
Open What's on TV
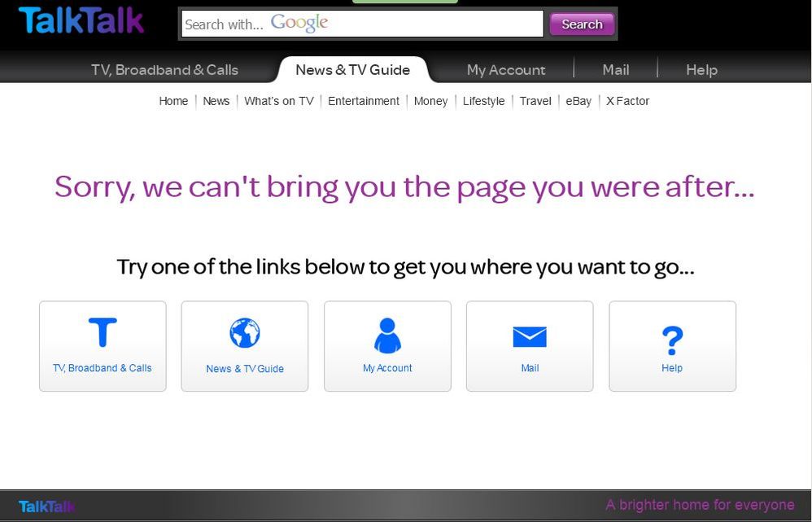coord(279,101)
